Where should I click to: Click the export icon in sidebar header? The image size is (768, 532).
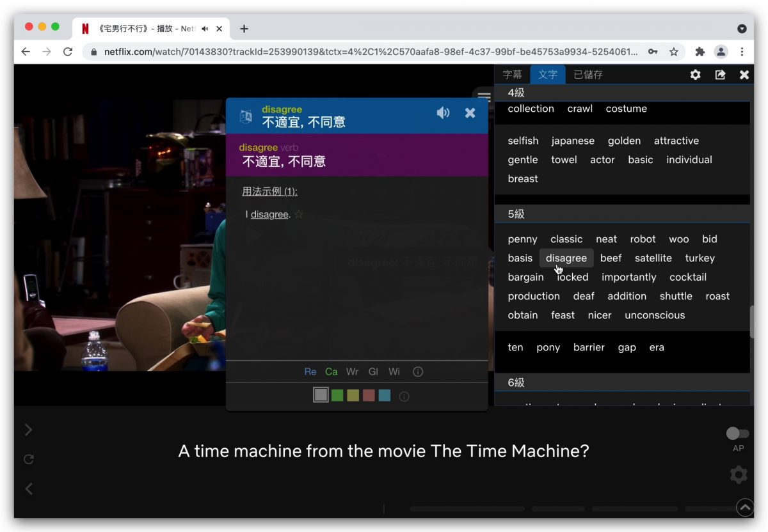point(720,75)
